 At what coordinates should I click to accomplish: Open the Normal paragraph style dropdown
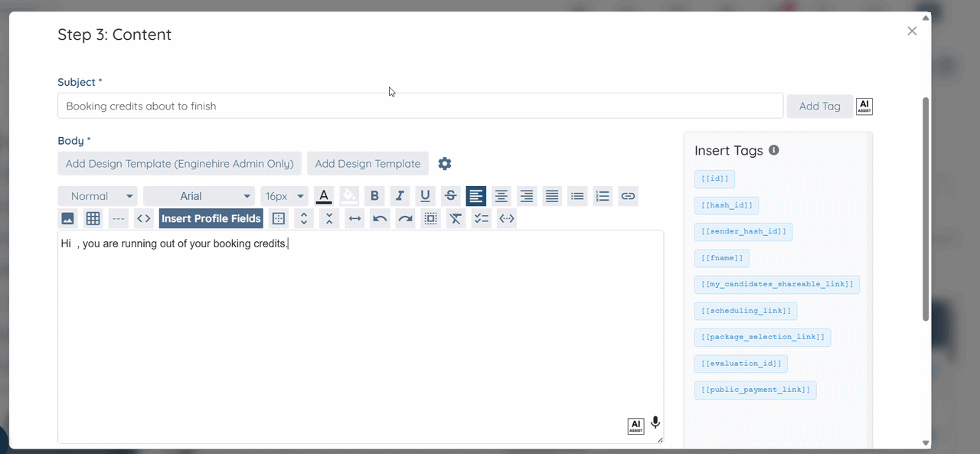[98, 196]
